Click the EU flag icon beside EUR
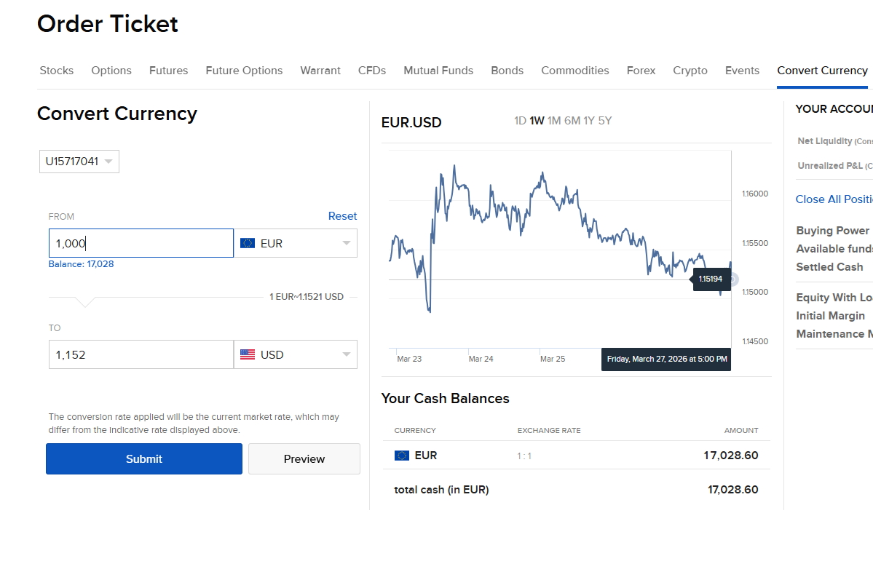This screenshot has height=588, width=873. [x=248, y=242]
